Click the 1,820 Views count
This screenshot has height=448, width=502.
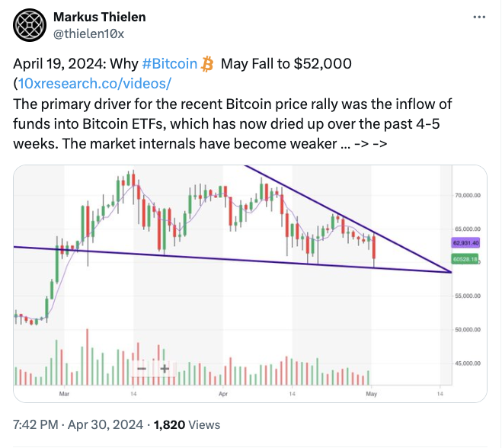click(187, 425)
